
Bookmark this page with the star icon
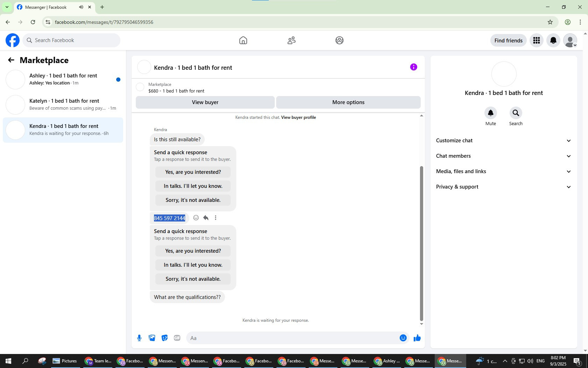550,22
